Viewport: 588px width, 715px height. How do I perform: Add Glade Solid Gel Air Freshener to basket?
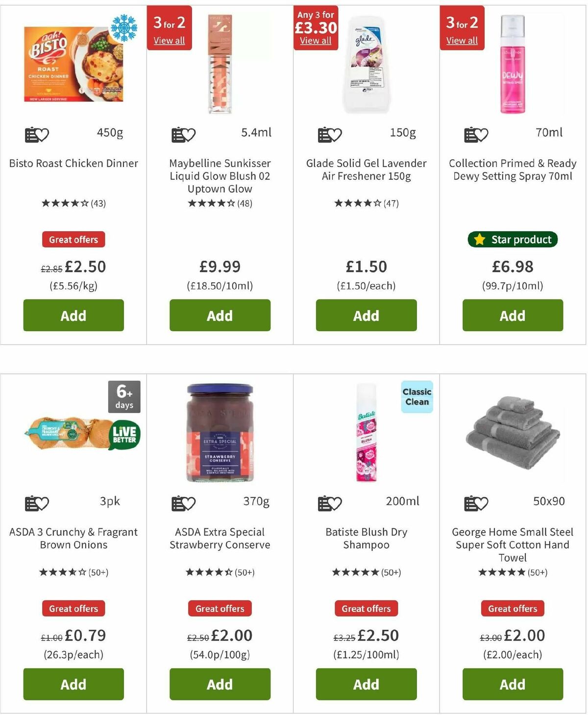point(366,316)
